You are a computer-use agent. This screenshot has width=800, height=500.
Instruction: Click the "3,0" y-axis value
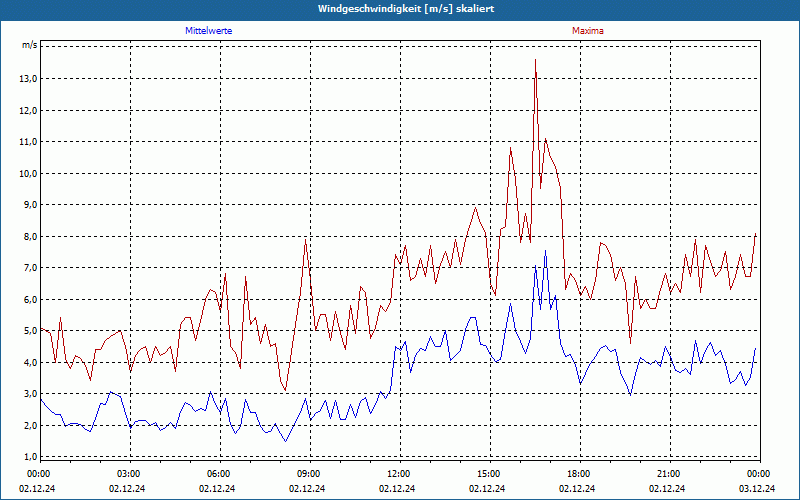[31, 394]
